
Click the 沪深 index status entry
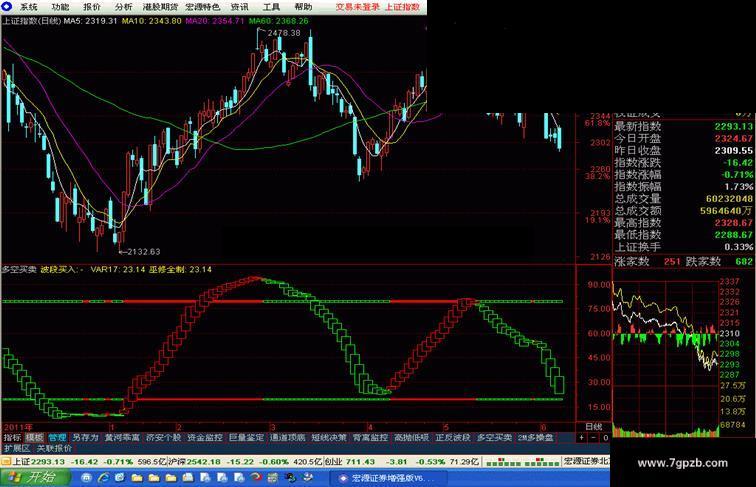click(x=244, y=462)
